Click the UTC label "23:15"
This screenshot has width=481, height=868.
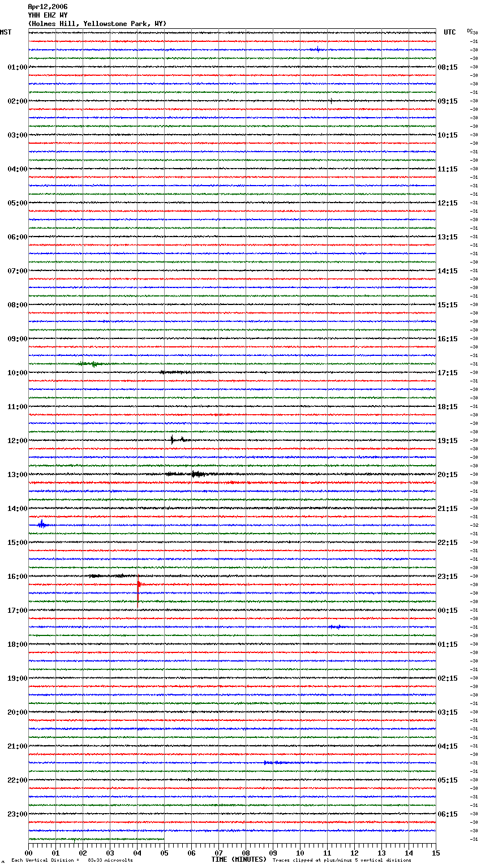pyautogui.click(x=448, y=577)
